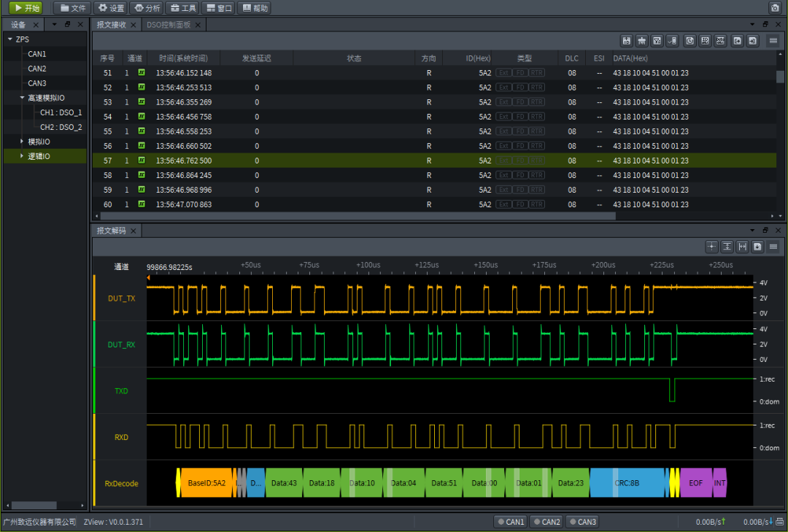Open the decode panel hamburger menu

773,247
